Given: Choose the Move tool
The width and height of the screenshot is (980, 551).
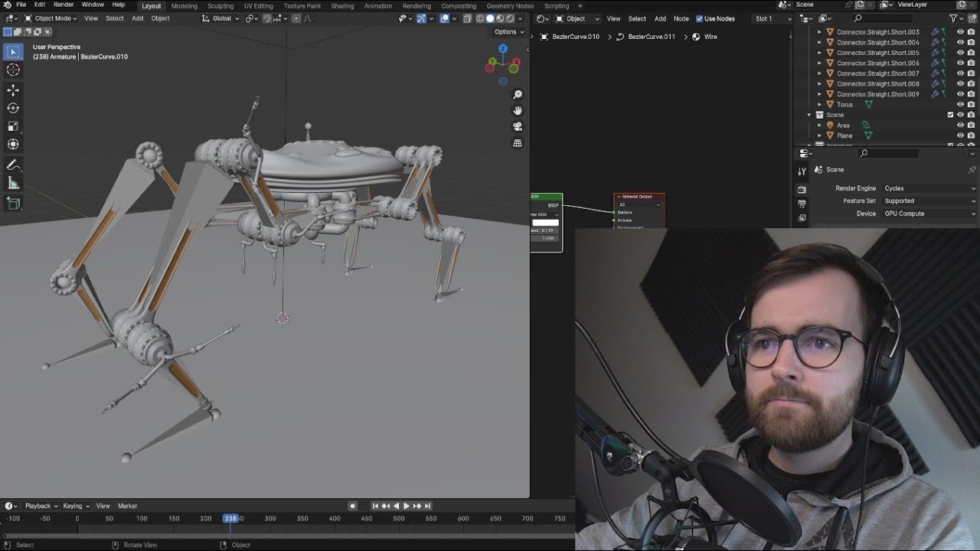Looking at the screenshot, I should tap(13, 90).
